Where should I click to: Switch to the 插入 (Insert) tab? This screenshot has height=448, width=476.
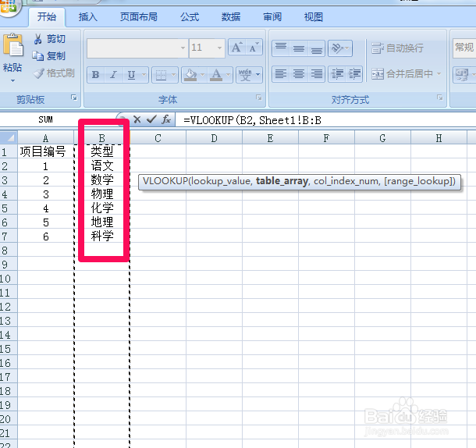88,16
